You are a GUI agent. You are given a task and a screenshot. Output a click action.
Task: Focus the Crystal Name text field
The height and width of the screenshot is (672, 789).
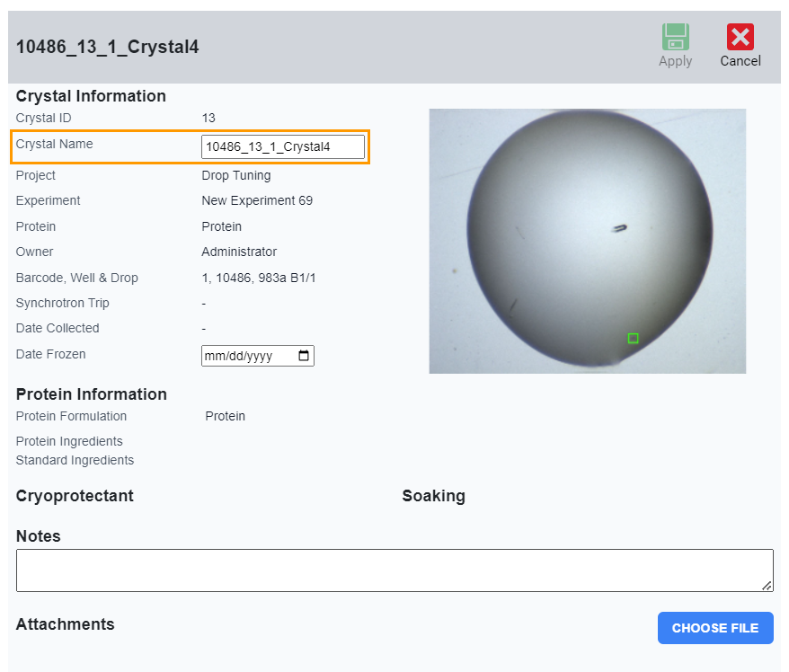pyautogui.click(x=282, y=146)
